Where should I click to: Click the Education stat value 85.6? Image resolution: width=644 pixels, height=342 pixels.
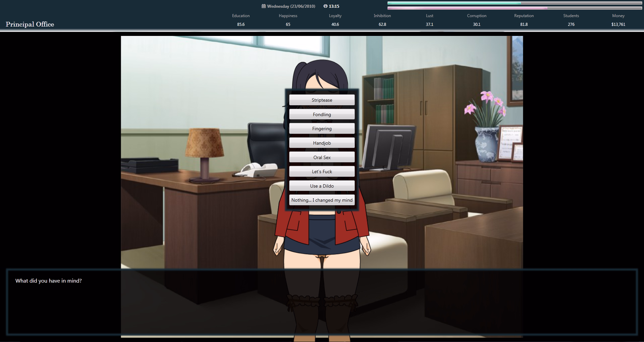click(240, 24)
